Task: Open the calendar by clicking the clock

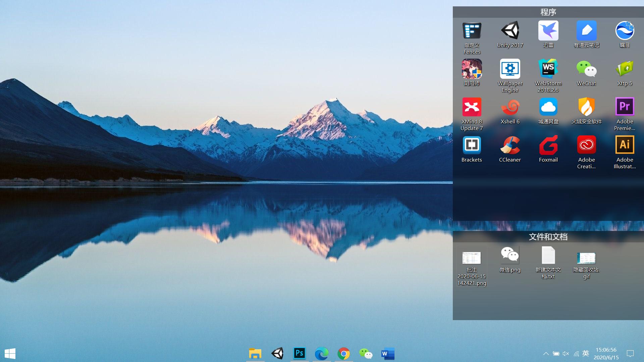Action: [x=606, y=354]
